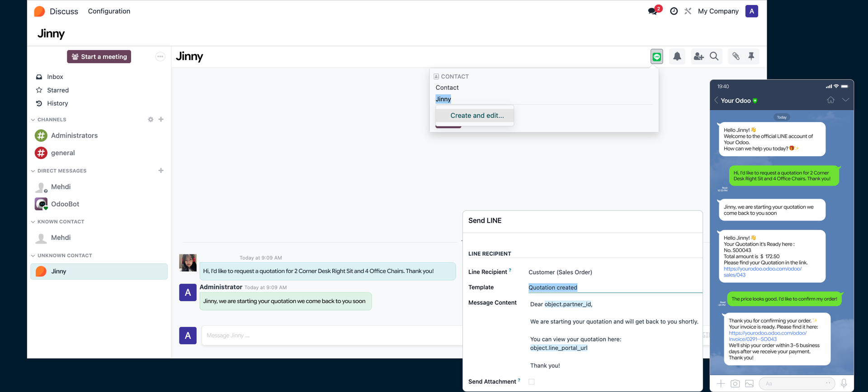The image size is (868, 392).
Task: Switch company via My Company
Action: (718, 11)
